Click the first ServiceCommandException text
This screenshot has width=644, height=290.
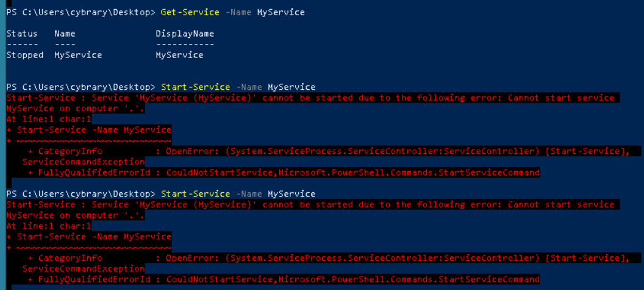click(x=84, y=162)
